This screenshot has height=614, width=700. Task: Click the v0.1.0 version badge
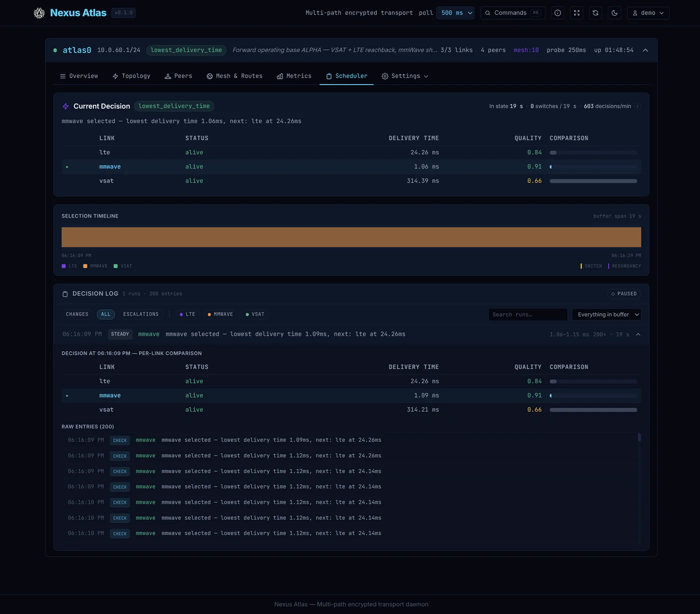tap(123, 13)
